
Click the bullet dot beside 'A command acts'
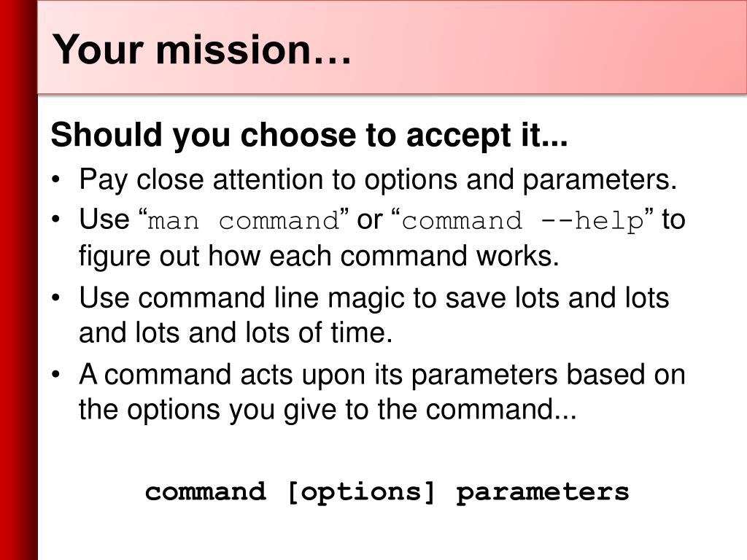pyautogui.click(x=56, y=375)
